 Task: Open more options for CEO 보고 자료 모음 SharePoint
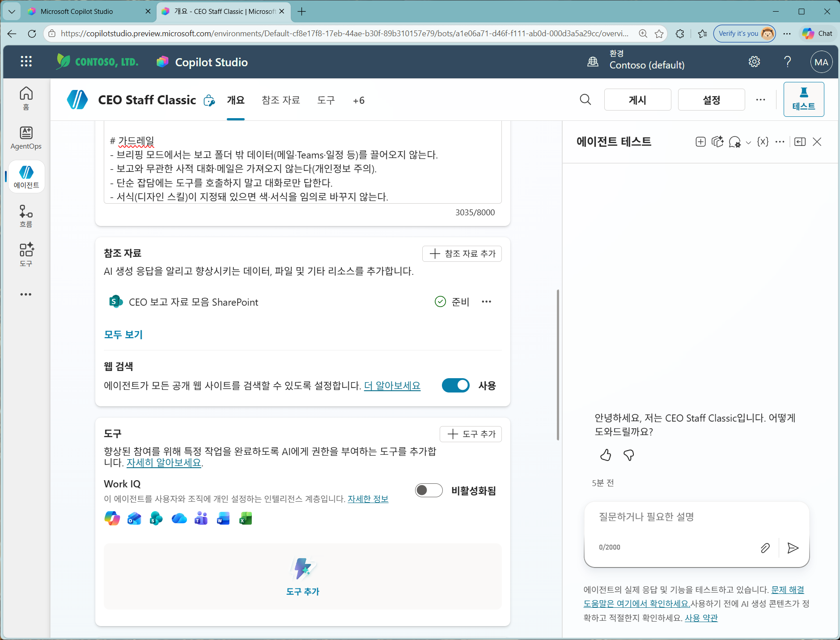(x=486, y=302)
